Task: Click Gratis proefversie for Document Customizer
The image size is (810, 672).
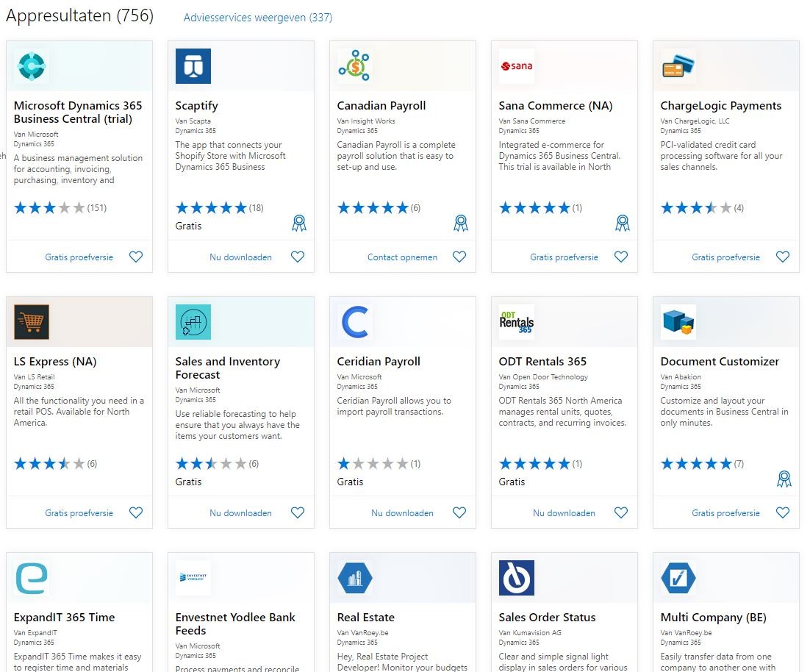Action: coord(725,513)
